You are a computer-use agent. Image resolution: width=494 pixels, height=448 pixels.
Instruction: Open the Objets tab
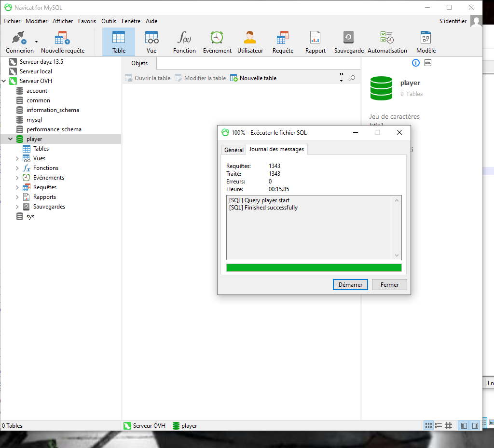(139, 63)
